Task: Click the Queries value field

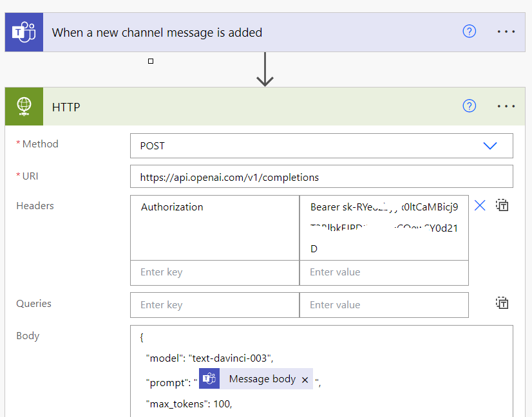Action: (x=384, y=303)
